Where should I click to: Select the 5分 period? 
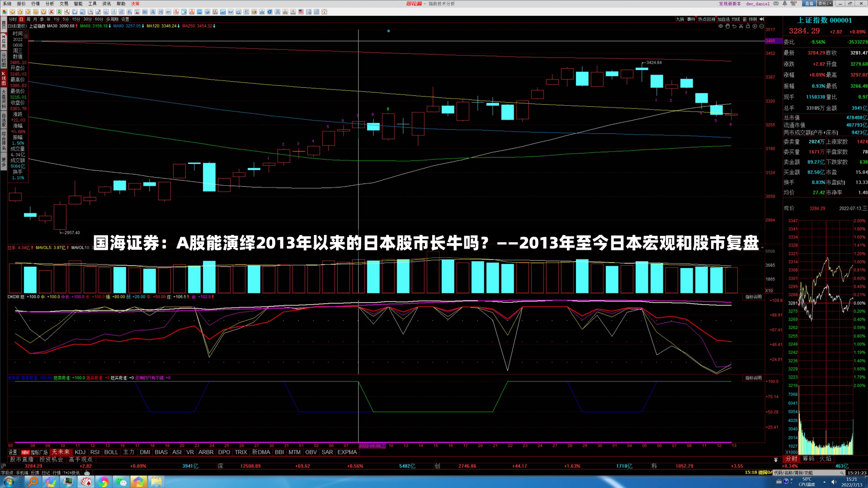tap(66, 19)
